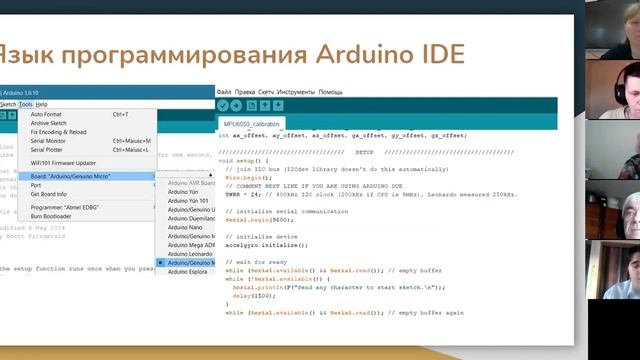Open the Файл menu

coord(224,92)
